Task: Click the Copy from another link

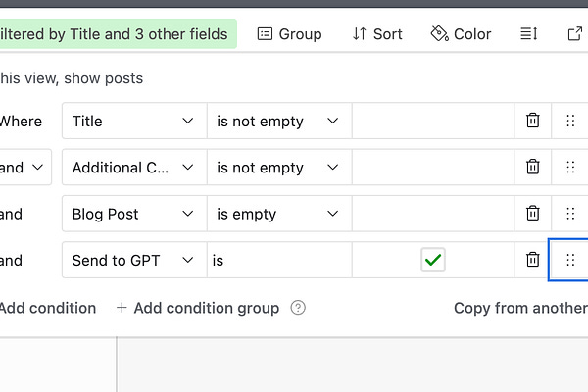Action: [520, 308]
